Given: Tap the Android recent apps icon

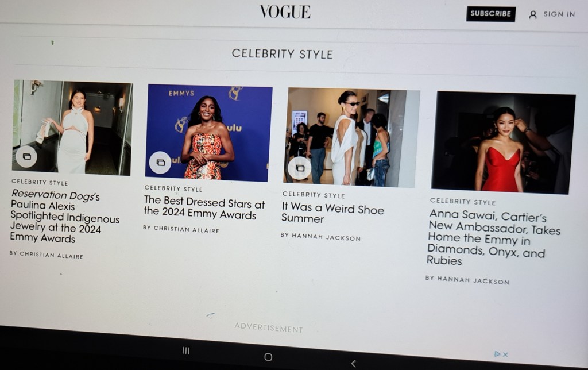Looking at the screenshot, I should (x=186, y=350).
